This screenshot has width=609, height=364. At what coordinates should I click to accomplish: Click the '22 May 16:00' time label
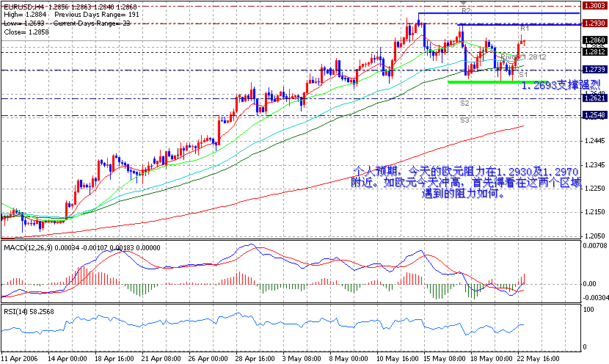539,358
